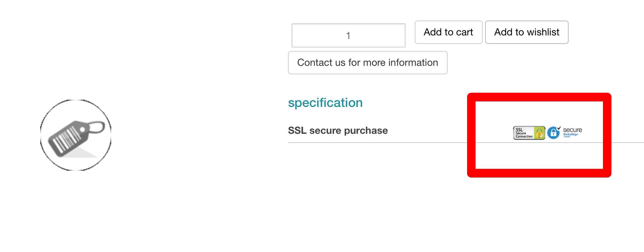The width and height of the screenshot is (644, 252).
Task: Click the white checkmark on gold padlock
Action: click(x=541, y=135)
